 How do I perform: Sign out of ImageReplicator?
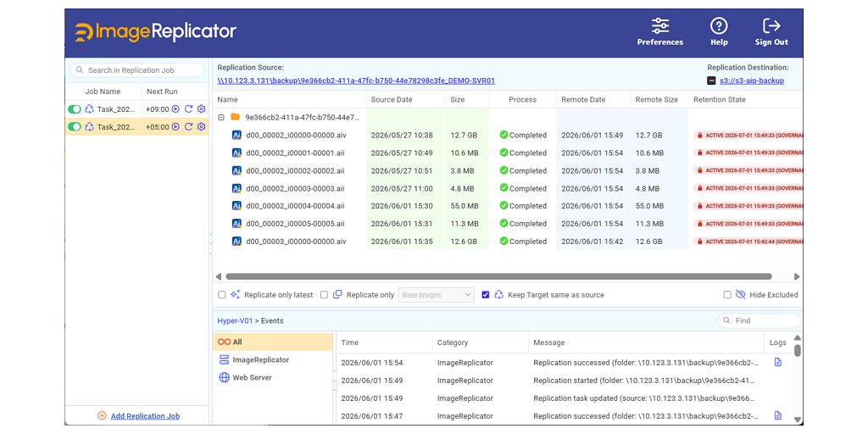point(771,32)
